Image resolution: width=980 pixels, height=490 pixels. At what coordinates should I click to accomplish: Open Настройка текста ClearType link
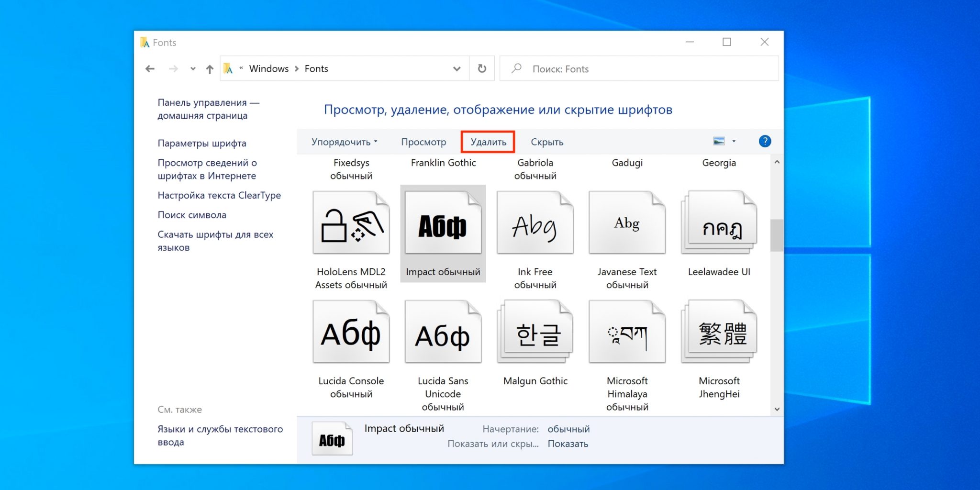219,195
